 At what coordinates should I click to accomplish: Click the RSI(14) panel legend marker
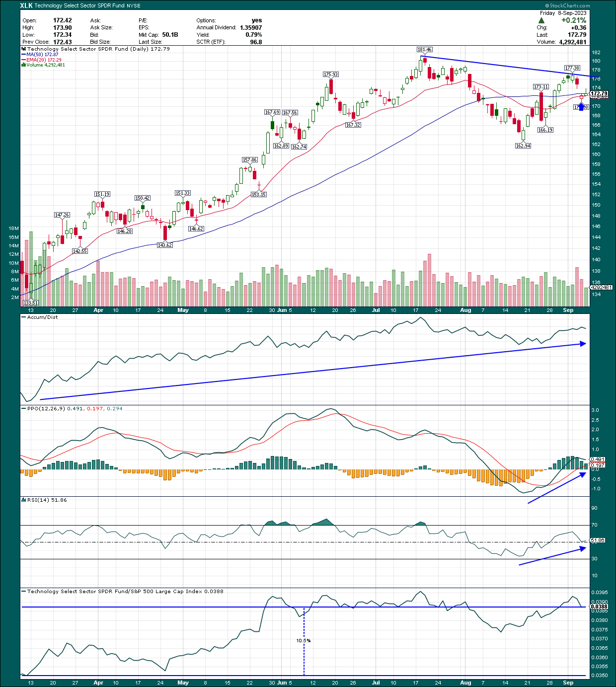[23, 500]
